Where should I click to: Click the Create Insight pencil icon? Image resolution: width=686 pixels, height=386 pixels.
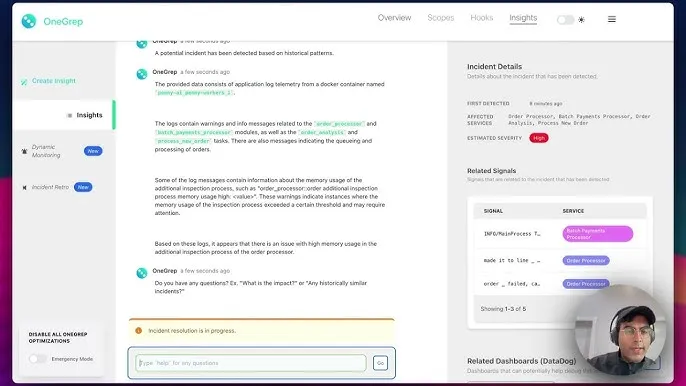(24, 82)
